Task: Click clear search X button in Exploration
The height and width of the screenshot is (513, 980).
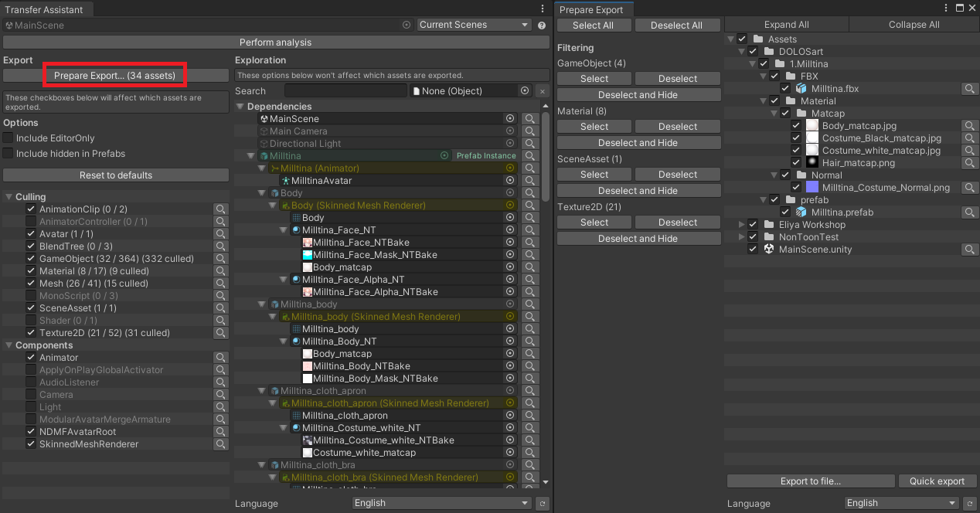Action: pos(542,91)
